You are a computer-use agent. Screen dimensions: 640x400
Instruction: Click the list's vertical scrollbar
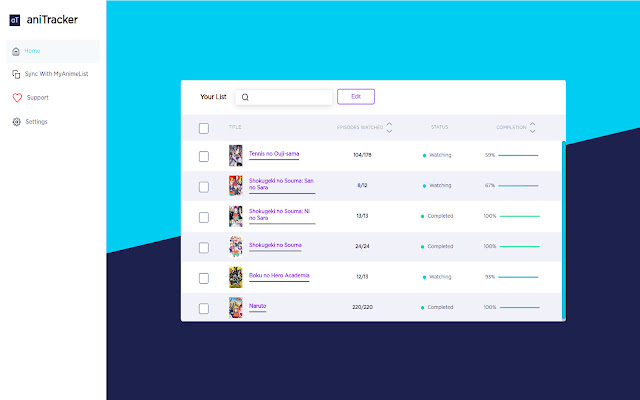tap(564, 230)
